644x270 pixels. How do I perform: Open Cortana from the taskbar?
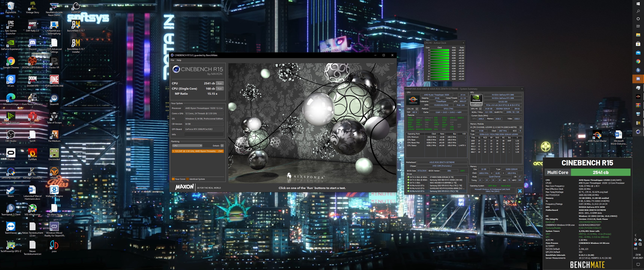tap(638, 19)
